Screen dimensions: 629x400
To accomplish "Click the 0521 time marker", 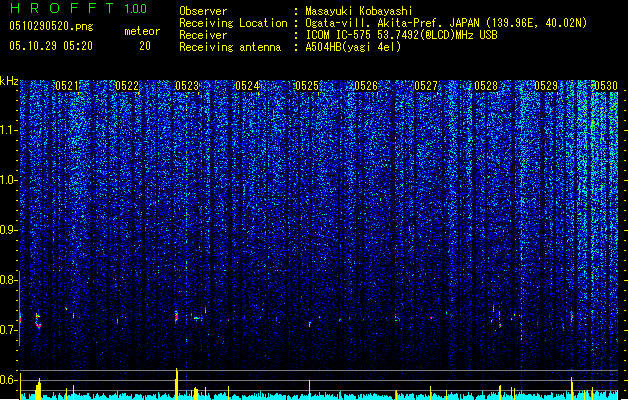I will tap(67, 86).
